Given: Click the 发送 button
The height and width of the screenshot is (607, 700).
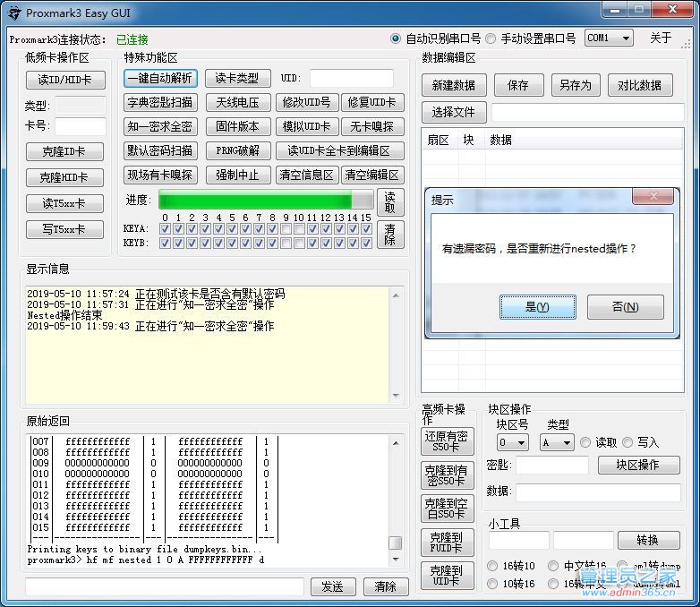Looking at the screenshot, I should [x=333, y=586].
